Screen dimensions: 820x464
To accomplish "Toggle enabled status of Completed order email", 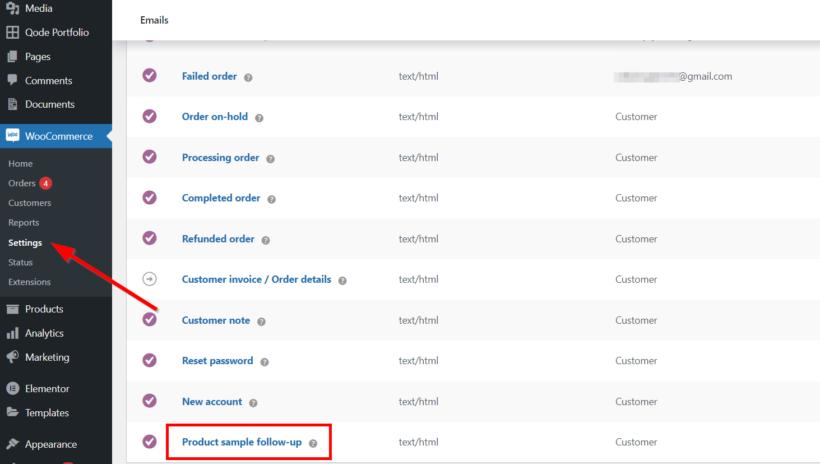I will [150, 197].
